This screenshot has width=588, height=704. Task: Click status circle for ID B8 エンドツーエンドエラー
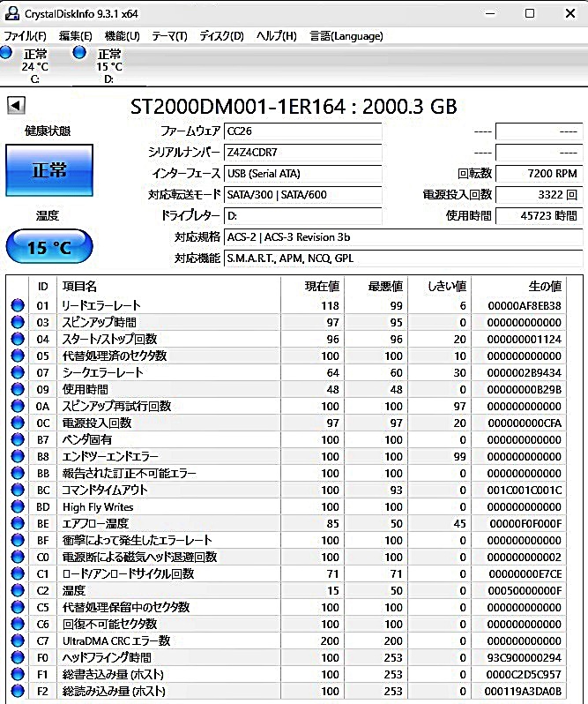tap(18, 456)
